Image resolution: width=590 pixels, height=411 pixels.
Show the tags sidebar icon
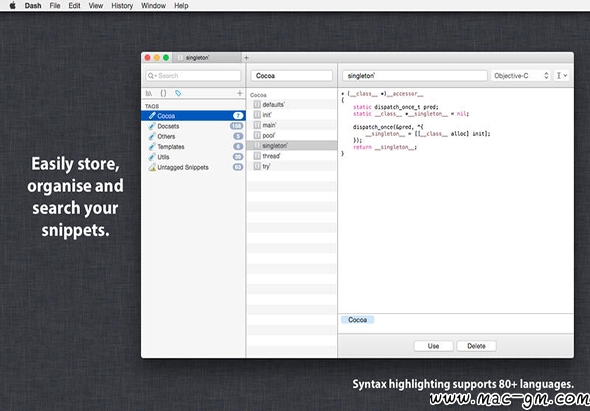[178, 93]
